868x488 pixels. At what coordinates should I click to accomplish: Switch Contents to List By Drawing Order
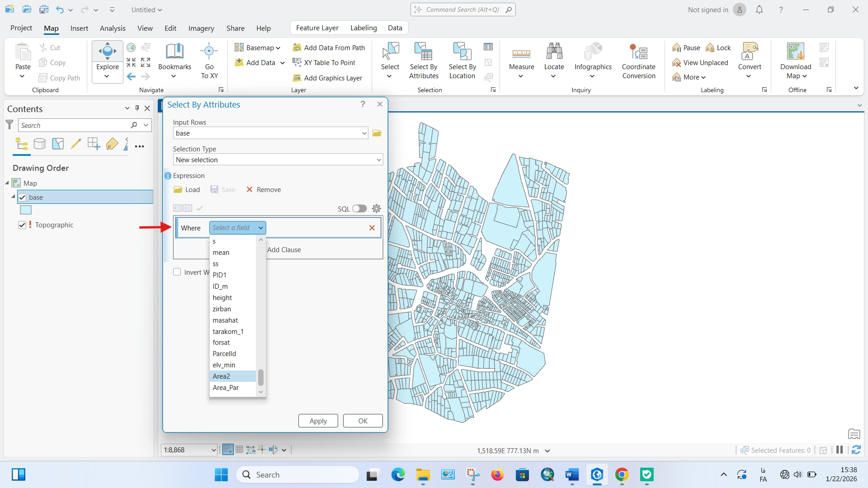pyautogui.click(x=22, y=144)
